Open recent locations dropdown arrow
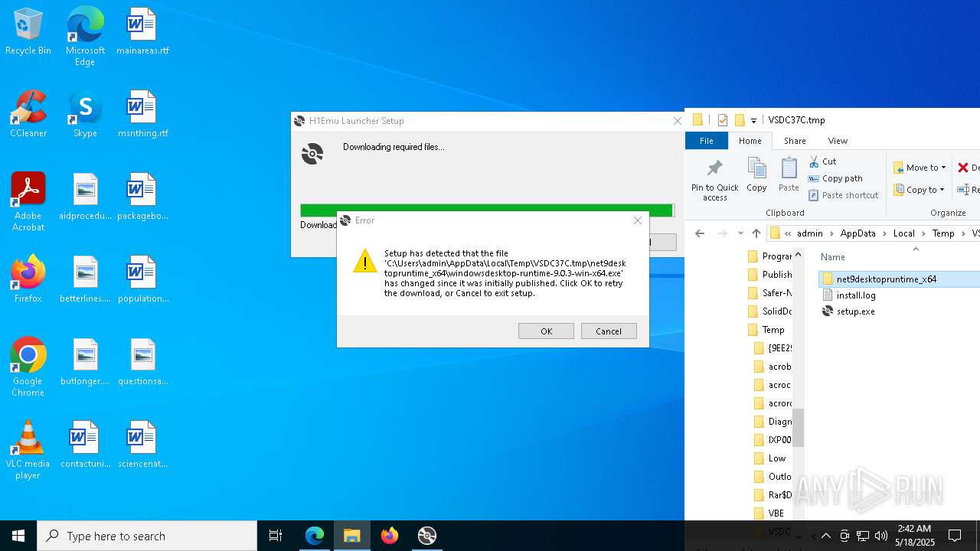Viewport: 980px width, 551px height. 740,233
